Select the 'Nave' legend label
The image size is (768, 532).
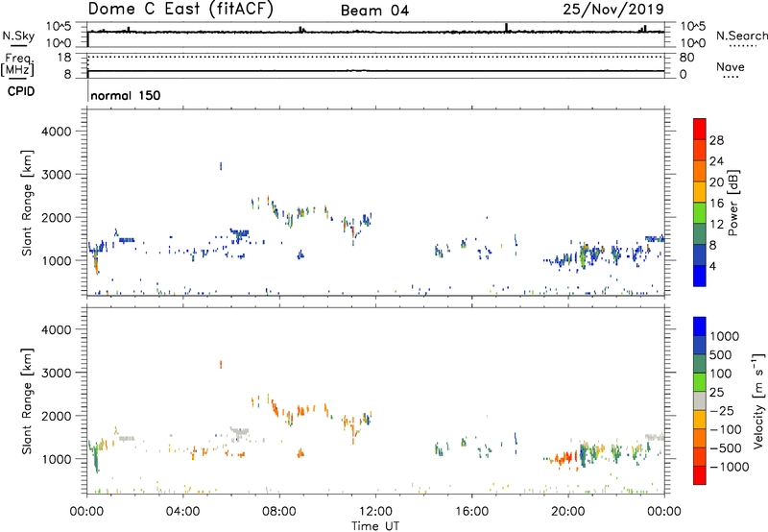pos(731,66)
